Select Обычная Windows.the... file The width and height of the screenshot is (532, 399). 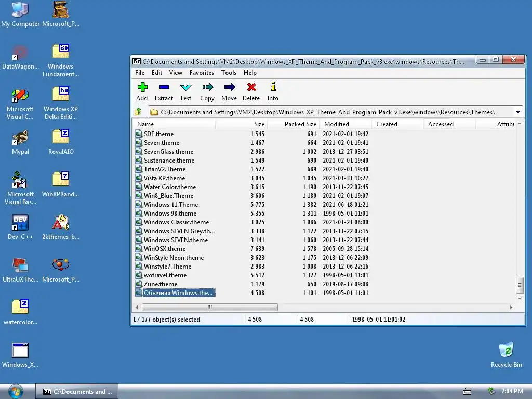[175, 293]
